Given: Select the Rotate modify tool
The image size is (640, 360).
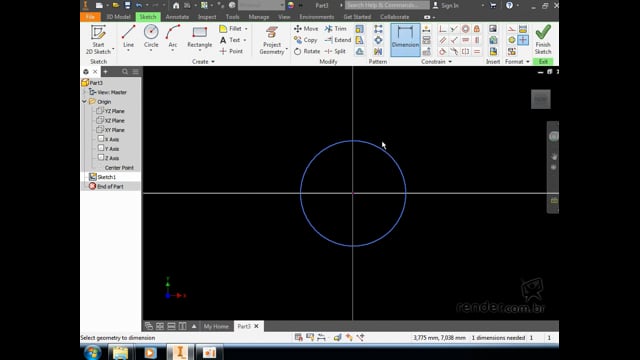Looking at the screenshot, I should click(307, 51).
